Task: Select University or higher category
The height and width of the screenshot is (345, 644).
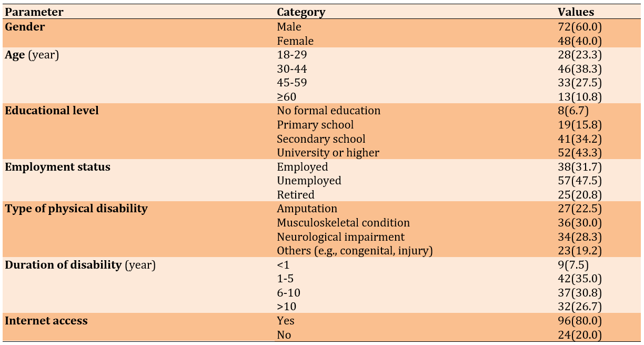Action: point(328,153)
